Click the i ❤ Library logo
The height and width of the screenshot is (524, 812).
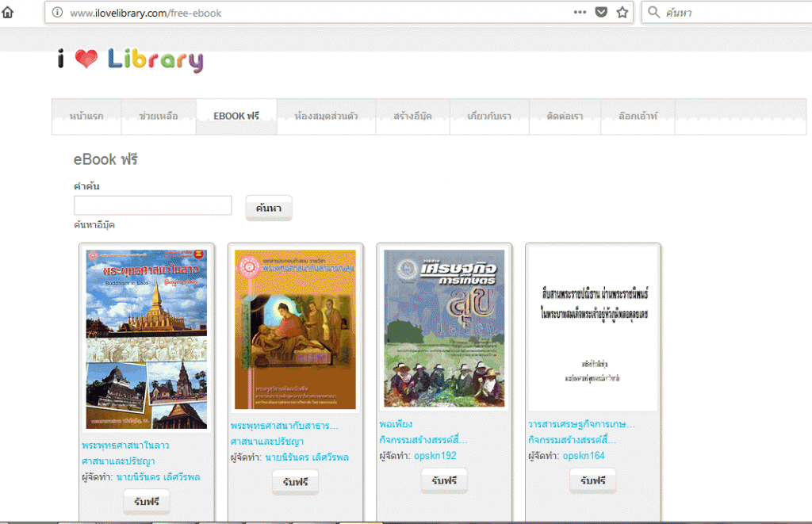pos(130,60)
